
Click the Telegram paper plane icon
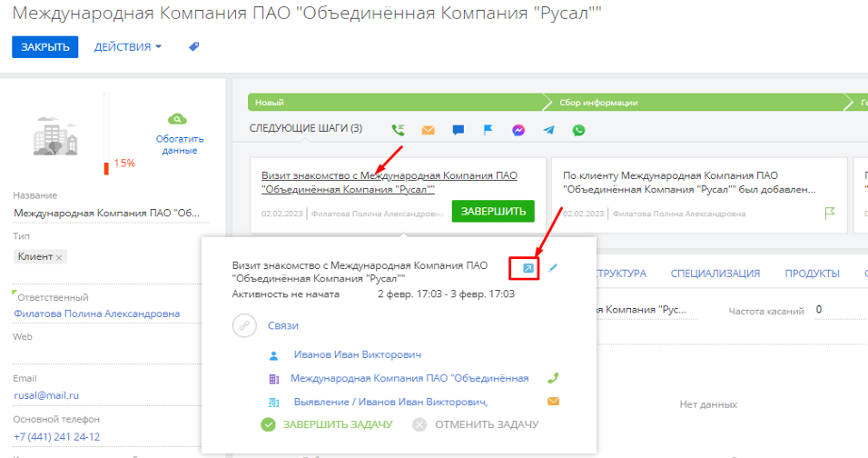coord(548,130)
